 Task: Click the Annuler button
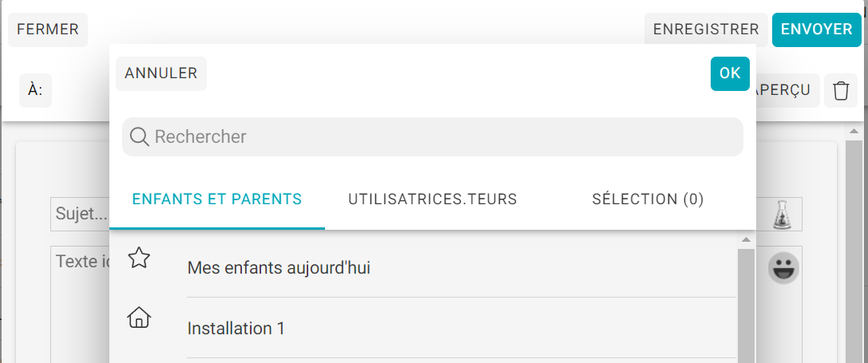coord(161,73)
